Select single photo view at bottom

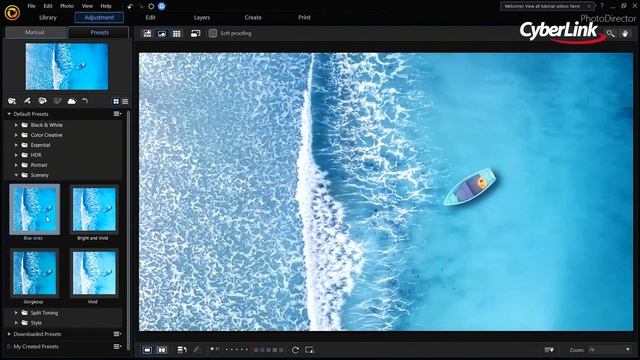(147, 350)
